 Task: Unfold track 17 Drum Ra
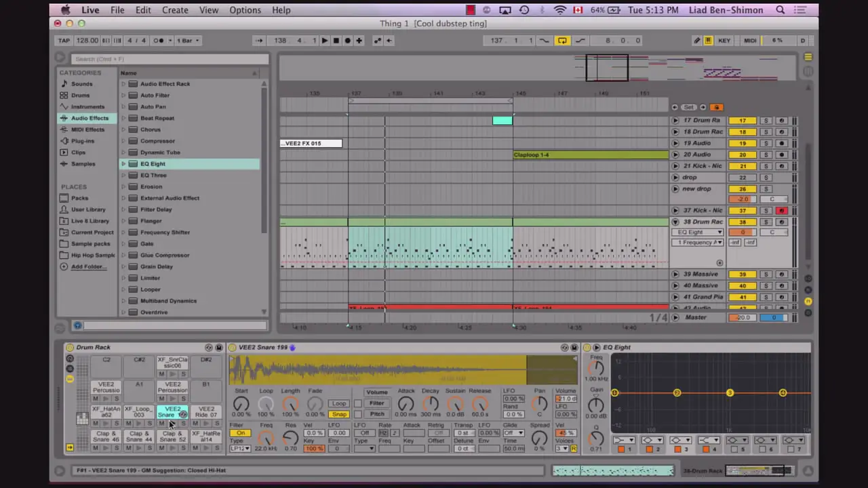pos(675,121)
